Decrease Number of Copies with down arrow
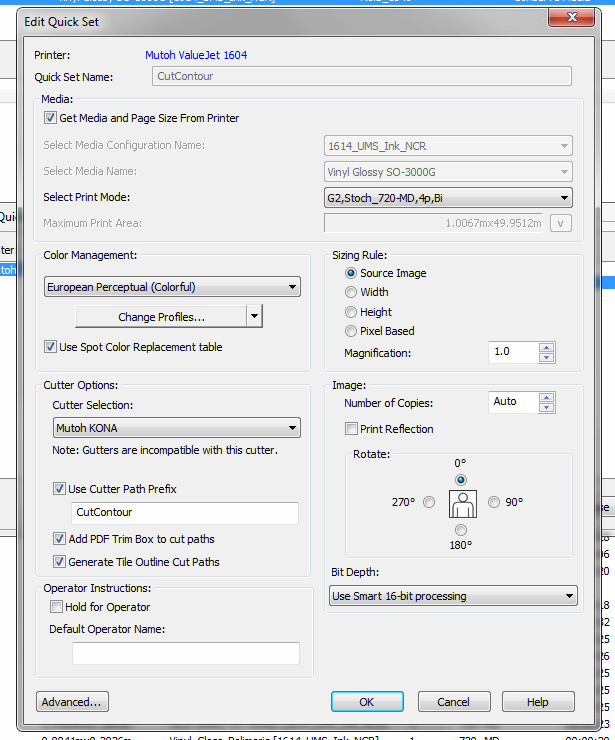 [x=547, y=407]
